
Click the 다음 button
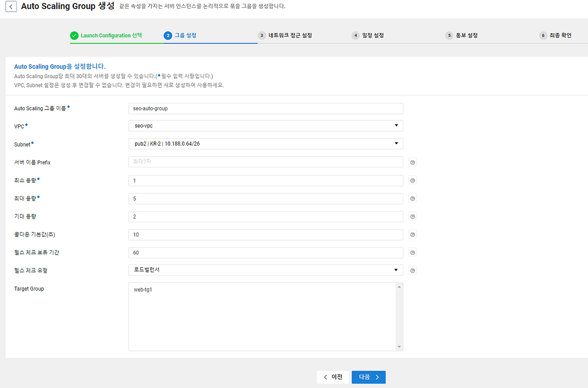[368, 377]
